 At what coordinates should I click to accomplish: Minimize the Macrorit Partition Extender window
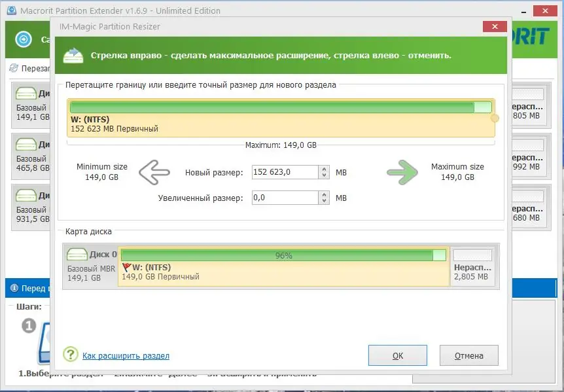[523, 11]
